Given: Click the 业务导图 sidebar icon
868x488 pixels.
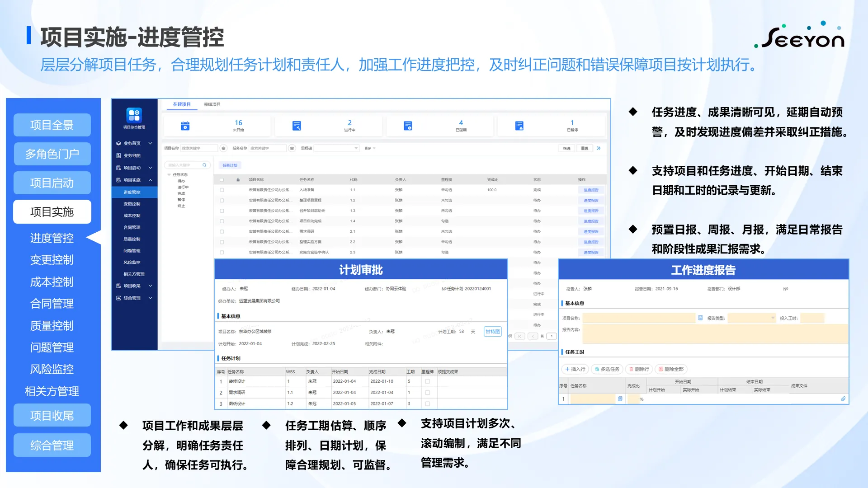Looking at the screenshot, I should [x=118, y=155].
